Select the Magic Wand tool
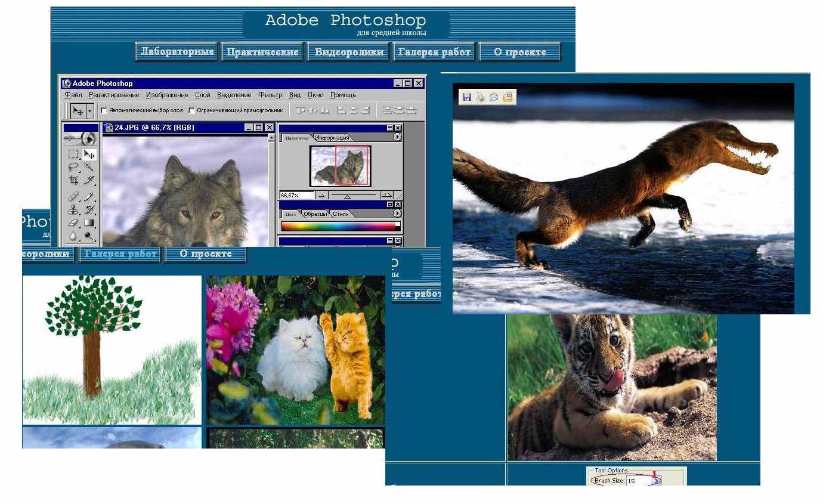Viewport: 823px width, 504px height. point(89,166)
